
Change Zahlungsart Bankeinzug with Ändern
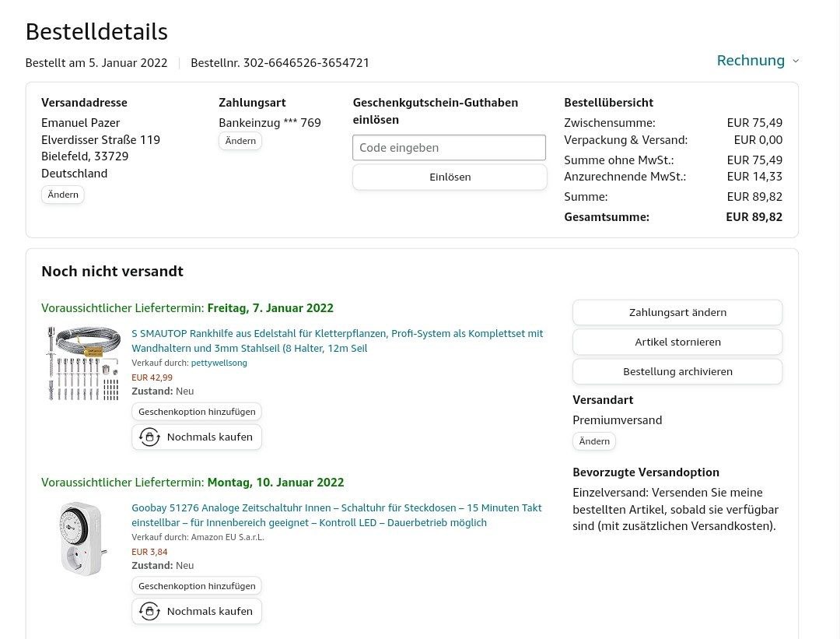pyautogui.click(x=240, y=141)
